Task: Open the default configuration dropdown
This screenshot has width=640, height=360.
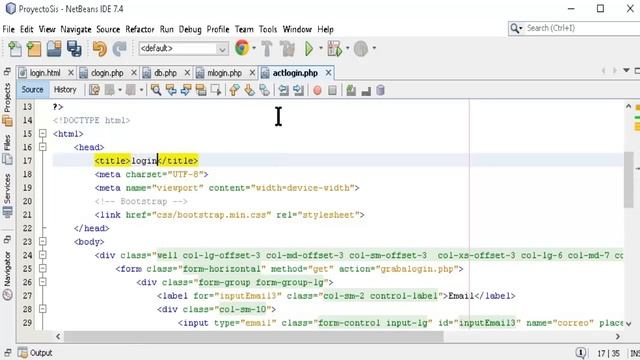Action: 184,49
